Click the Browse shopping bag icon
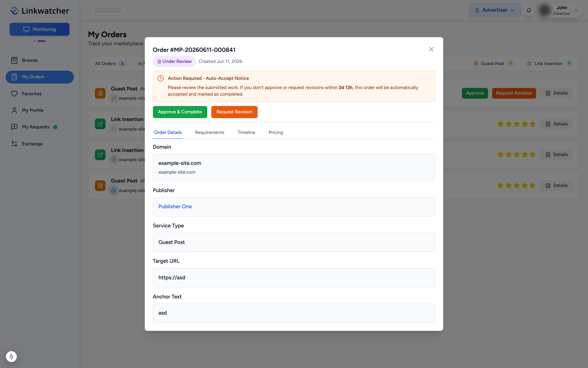The image size is (588, 368). 14,60
